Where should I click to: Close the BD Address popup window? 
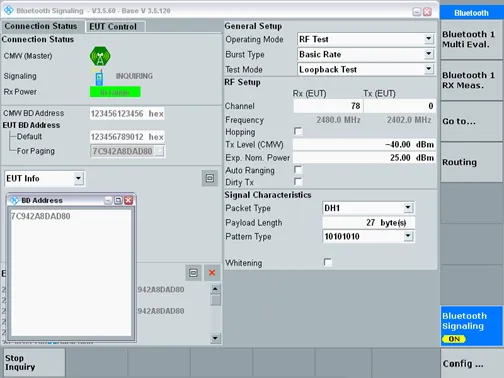click(x=129, y=200)
